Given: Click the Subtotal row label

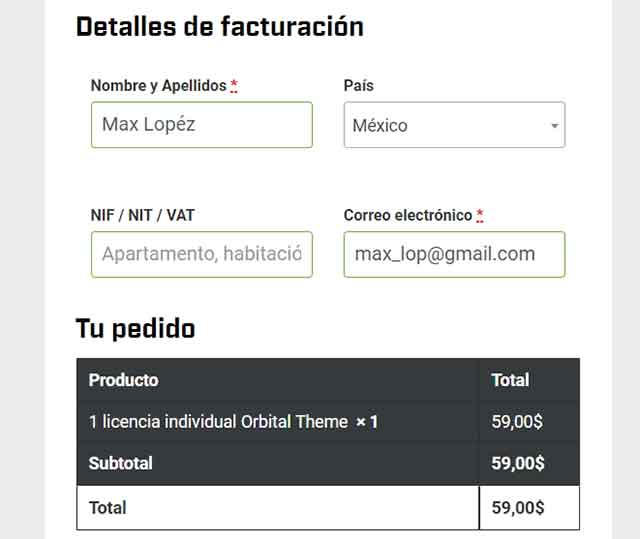Looking at the screenshot, I should click(x=120, y=464).
